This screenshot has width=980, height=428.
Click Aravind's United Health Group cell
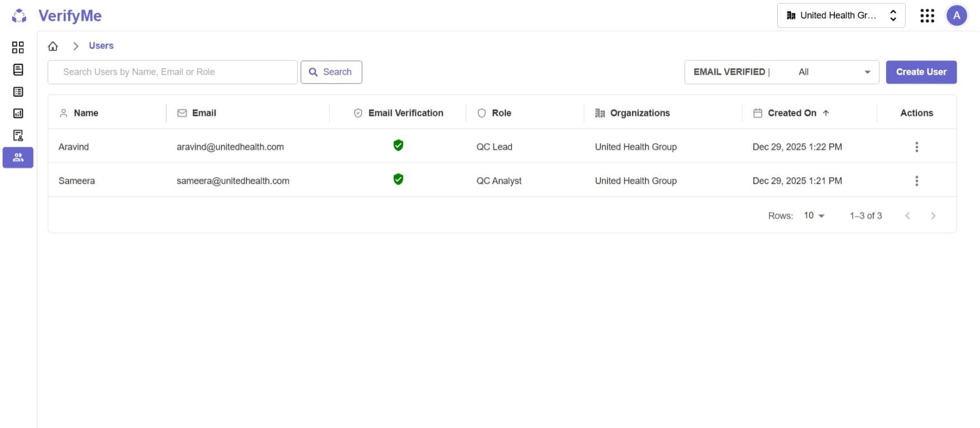coord(635,147)
